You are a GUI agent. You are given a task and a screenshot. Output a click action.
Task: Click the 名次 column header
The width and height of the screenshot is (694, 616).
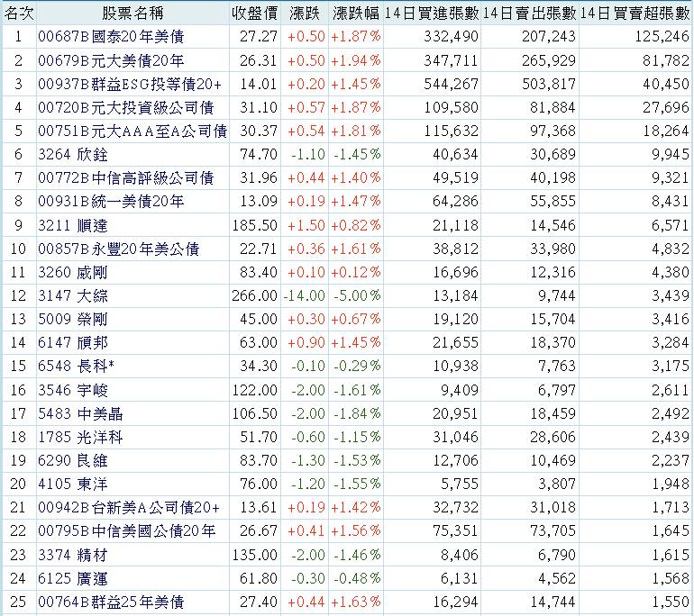[x=19, y=14]
